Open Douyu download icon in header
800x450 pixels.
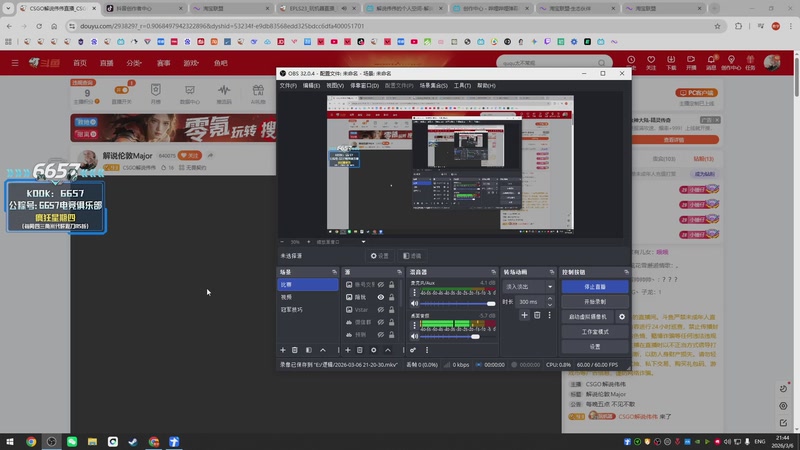671,62
